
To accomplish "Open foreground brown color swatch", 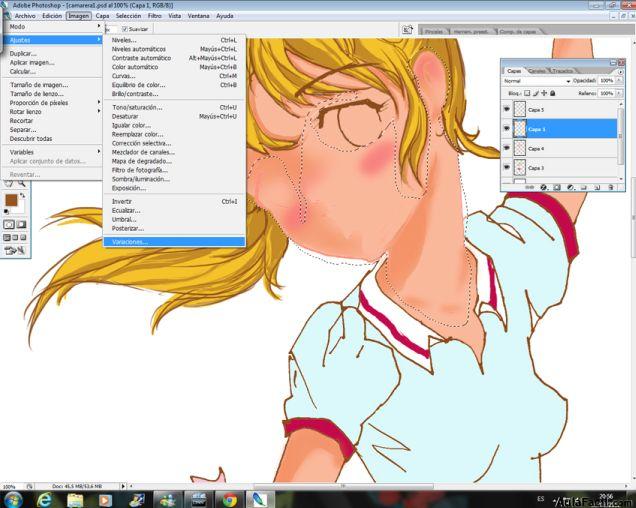I will (11, 200).
